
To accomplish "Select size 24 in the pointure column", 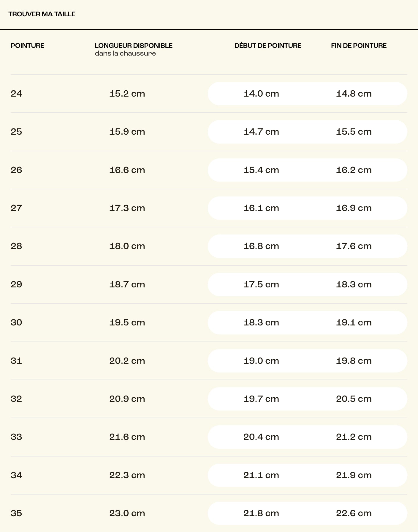I will pos(16,94).
